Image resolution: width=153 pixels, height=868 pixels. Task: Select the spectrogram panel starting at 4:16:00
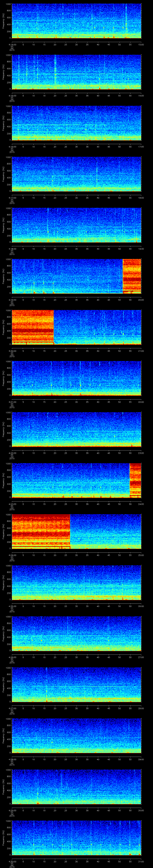point(76,123)
